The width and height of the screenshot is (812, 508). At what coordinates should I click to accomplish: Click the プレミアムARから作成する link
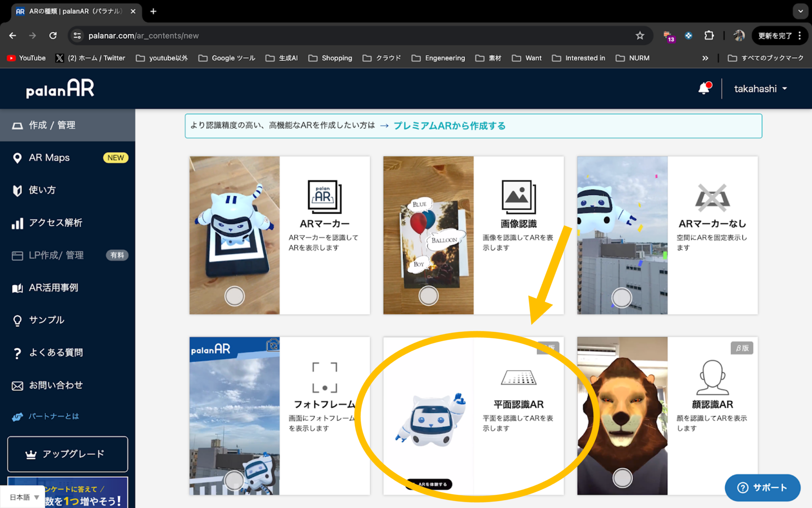[449, 126]
